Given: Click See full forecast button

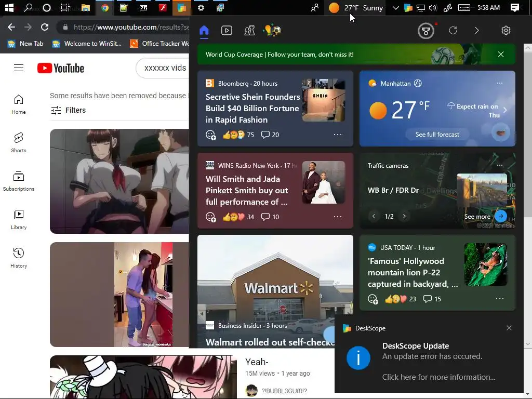Looking at the screenshot, I should (437, 135).
